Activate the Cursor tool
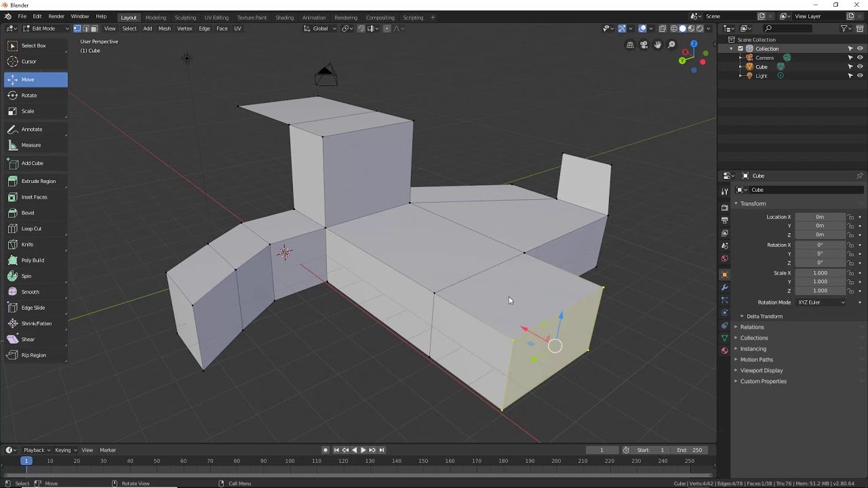868x488 pixels. click(35, 61)
